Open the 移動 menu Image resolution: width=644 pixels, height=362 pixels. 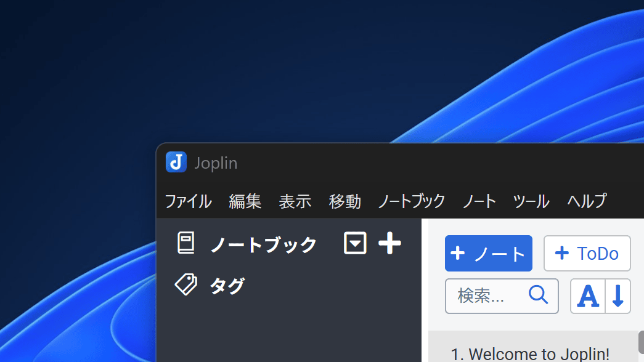[x=344, y=201]
